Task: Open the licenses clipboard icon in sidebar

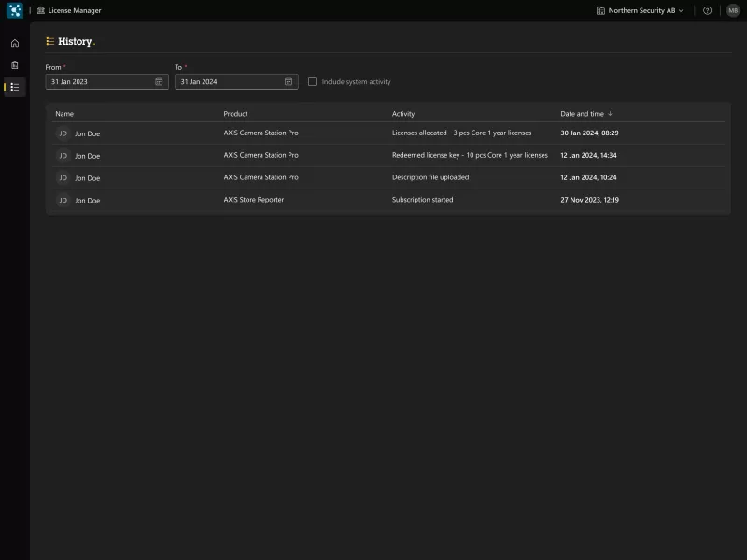Action: (14, 65)
